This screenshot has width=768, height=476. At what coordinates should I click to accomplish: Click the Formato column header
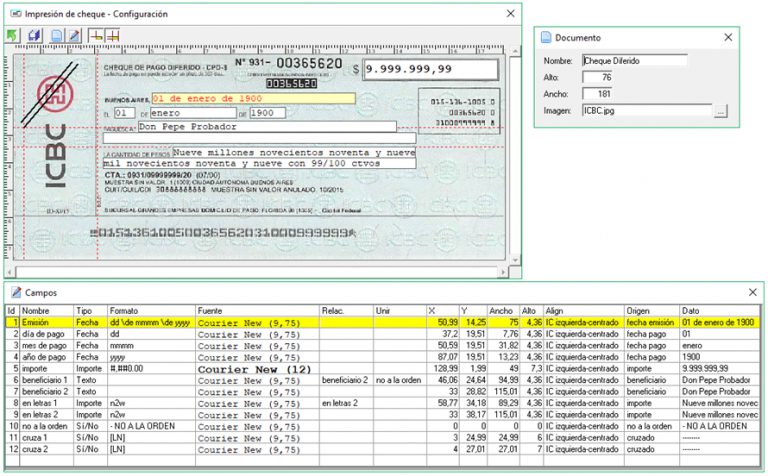click(x=151, y=311)
